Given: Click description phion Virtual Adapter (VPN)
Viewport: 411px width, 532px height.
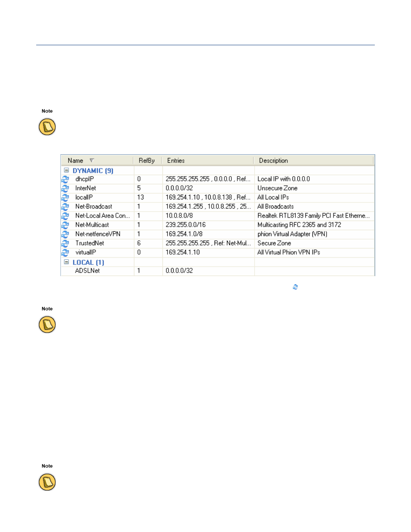Looking at the screenshot, I should click(293, 234).
